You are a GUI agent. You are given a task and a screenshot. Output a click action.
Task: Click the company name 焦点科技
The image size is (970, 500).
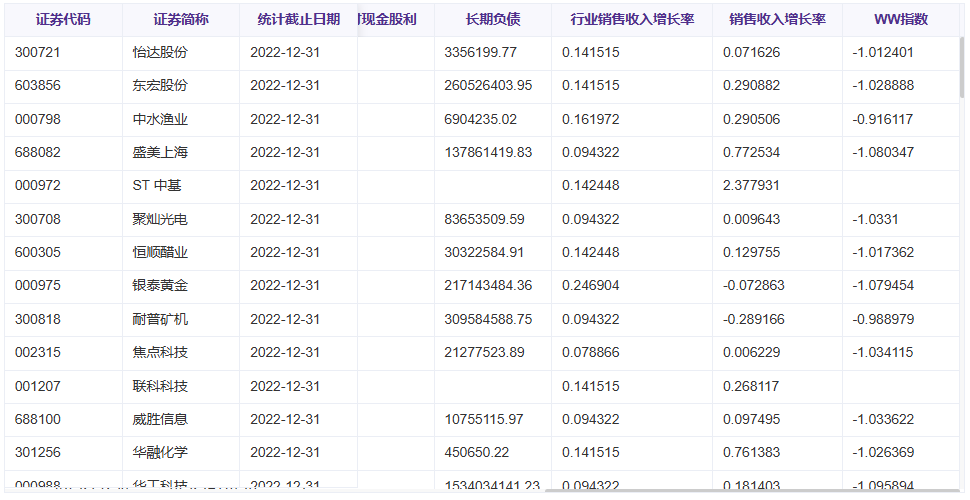tap(160, 352)
